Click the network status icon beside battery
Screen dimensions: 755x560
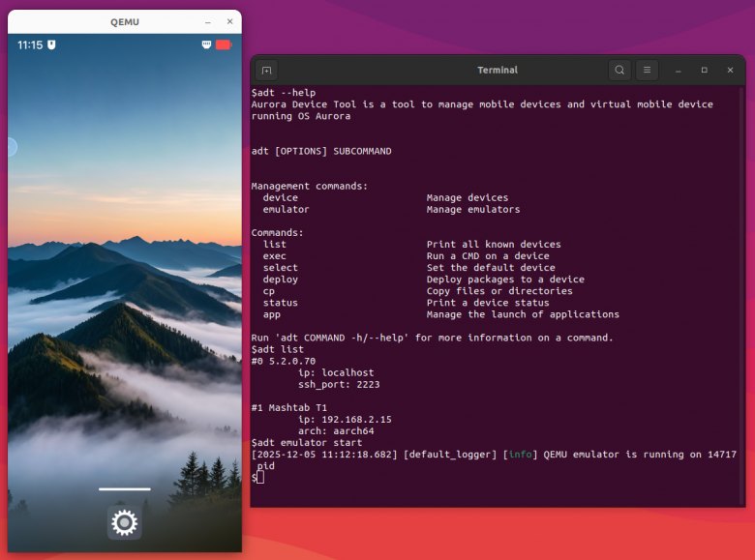[206, 44]
